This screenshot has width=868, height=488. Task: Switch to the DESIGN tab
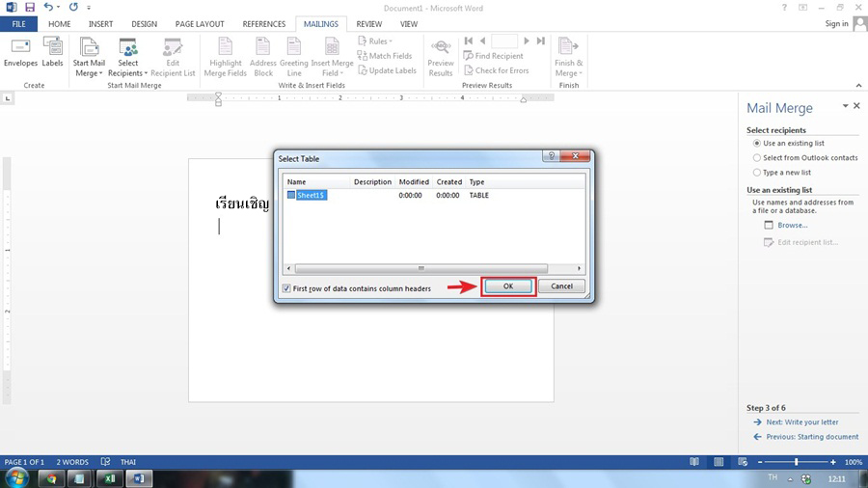tap(144, 24)
